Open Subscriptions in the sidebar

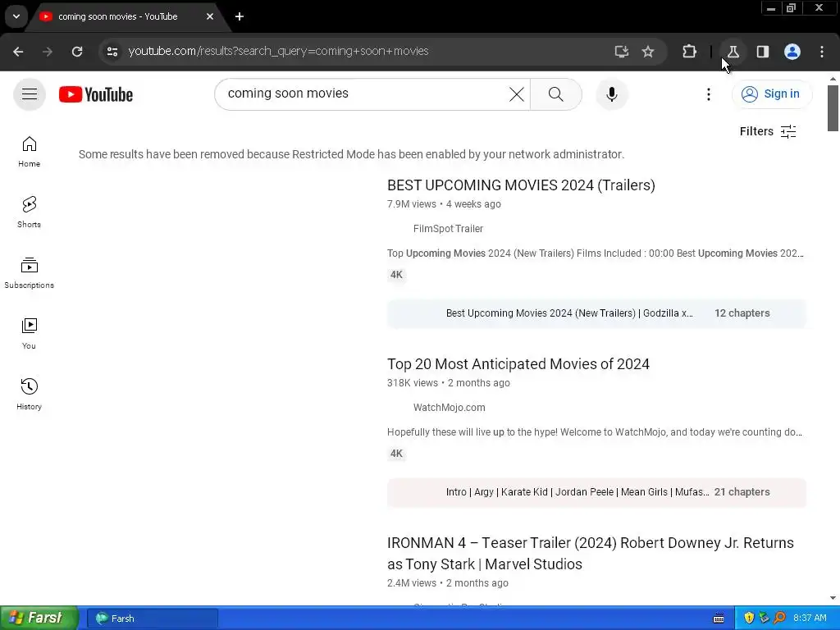pos(29,273)
